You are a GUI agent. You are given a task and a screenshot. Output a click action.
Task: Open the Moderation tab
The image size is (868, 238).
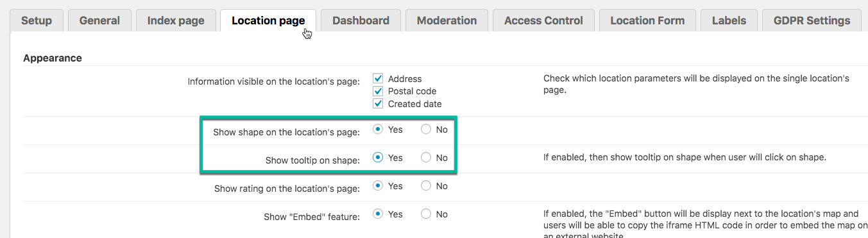tap(447, 21)
